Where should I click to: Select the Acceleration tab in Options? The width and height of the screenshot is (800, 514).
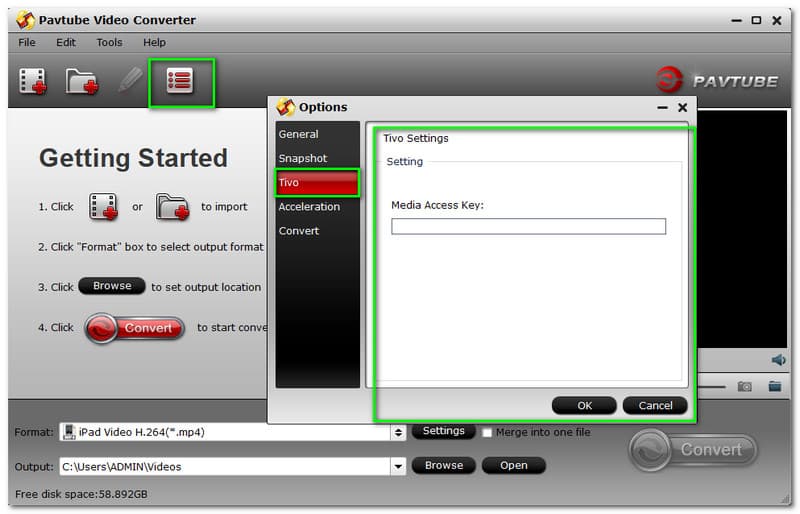pyautogui.click(x=317, y=207)
